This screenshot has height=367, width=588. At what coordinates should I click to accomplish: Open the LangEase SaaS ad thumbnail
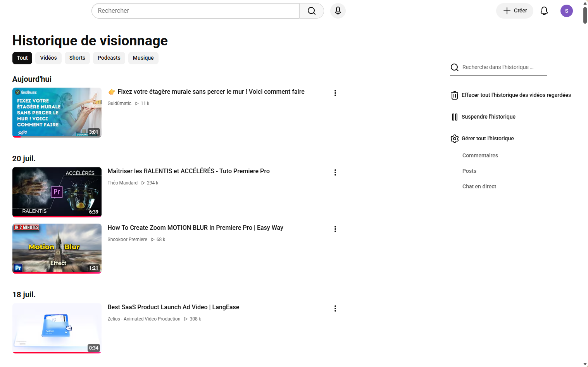(57, 328)
